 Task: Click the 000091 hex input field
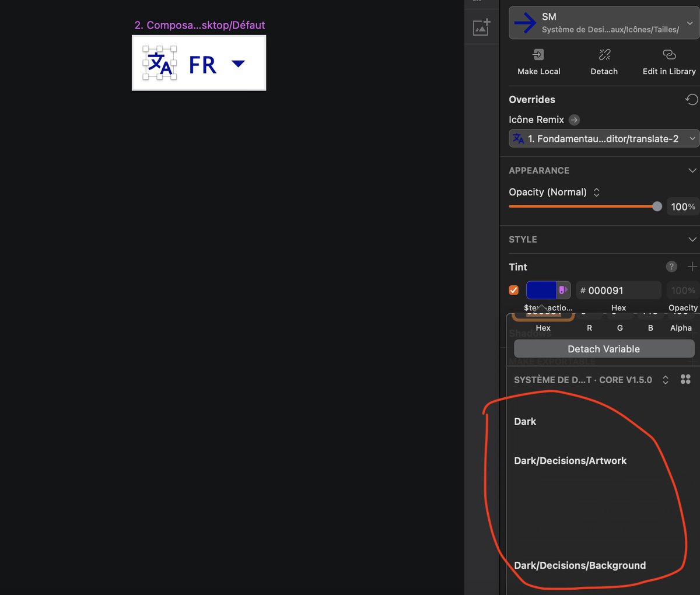(619, 290)
